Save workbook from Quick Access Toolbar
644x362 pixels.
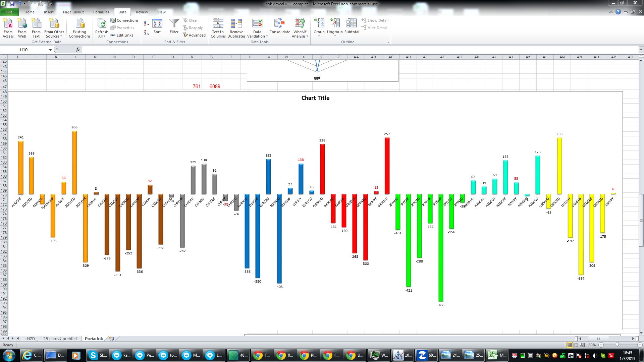(12, 4)
